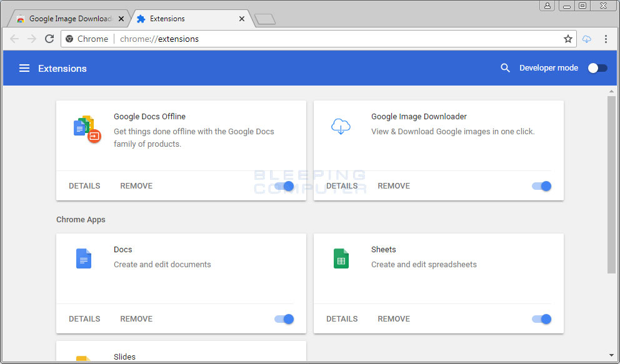The height and width of the screenshot is (364, 620).
Task: Open the Chrome user profile icon
Action: [547, 6]
